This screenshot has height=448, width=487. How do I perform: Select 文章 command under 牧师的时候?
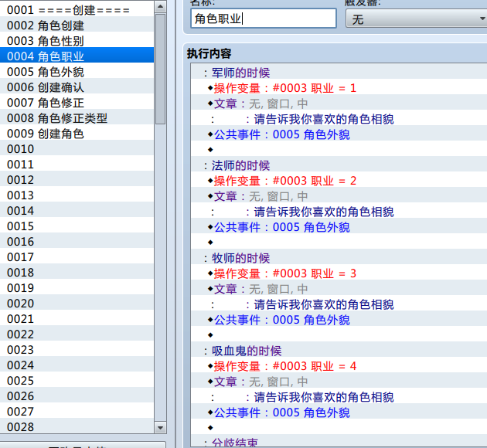point(339,289)
